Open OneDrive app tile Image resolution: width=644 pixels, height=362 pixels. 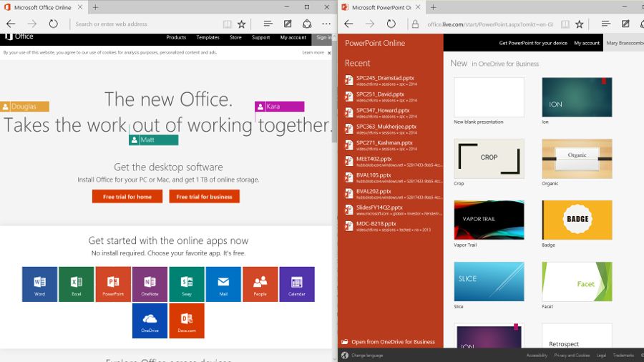150,321
